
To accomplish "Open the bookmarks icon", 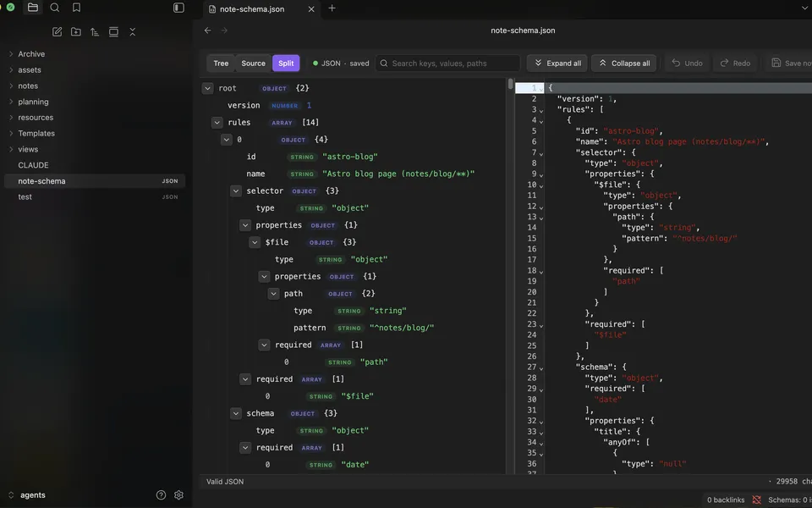I will (77, 8).
